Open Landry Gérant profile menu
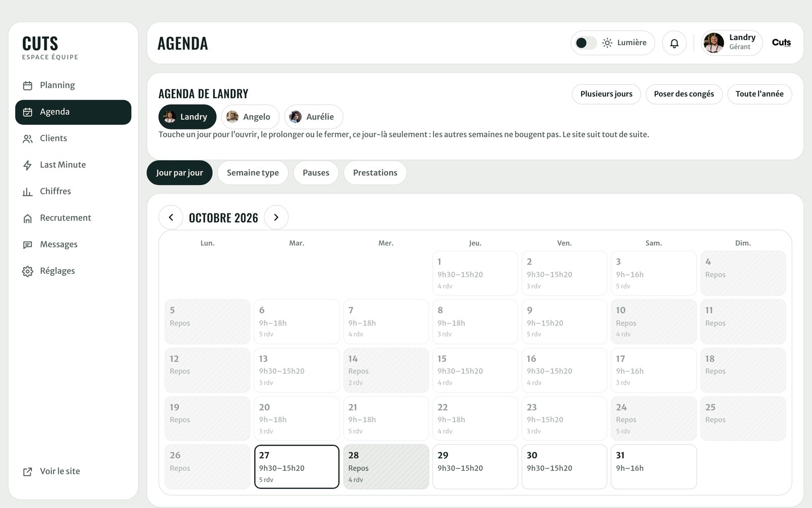This screenshot has width=812, height=508. pos(732,43)
